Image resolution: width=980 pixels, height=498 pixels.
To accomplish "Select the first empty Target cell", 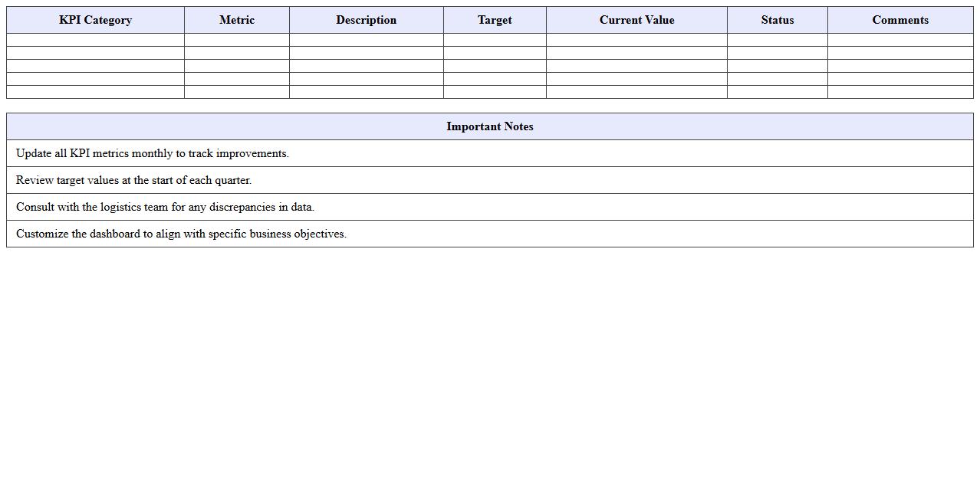I will [x=494, y=38].
